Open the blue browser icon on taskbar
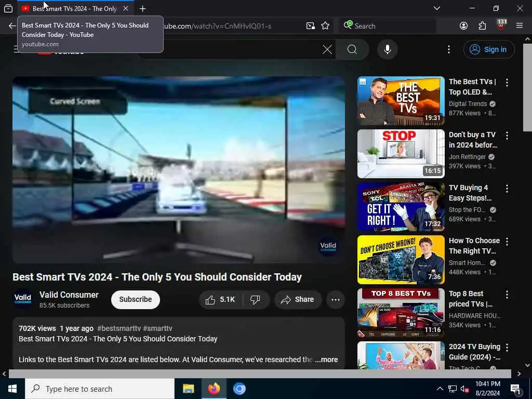 tap(239, 389)
